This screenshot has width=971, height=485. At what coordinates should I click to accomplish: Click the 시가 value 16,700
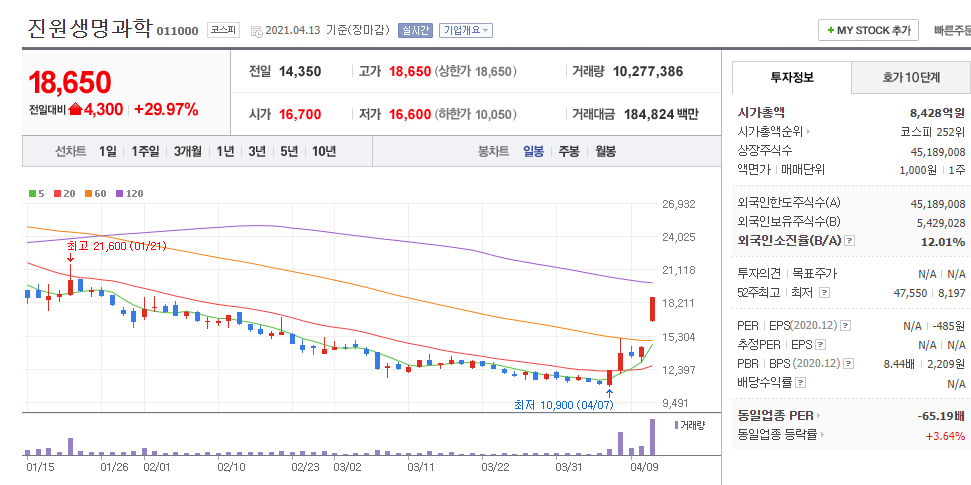pos(300,114)
